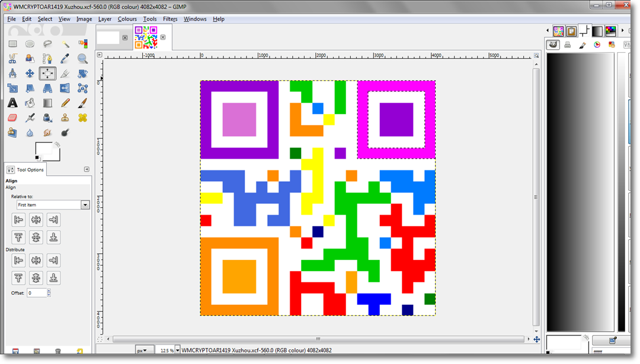
Task: Switch to the Gradients dock tab
Action: [597, 31]
